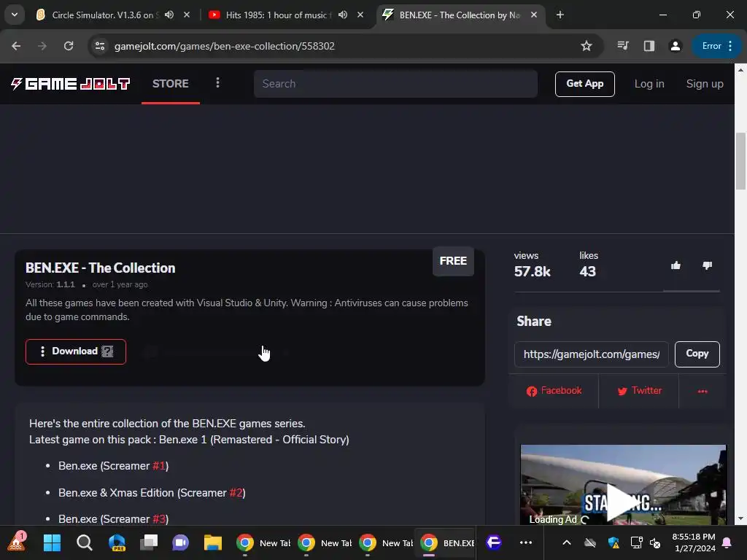Image resolution: width=747 pixels, height=560 pixels.
Task: Mute the Hits 1985 tab audio
Action: (343, 15)
